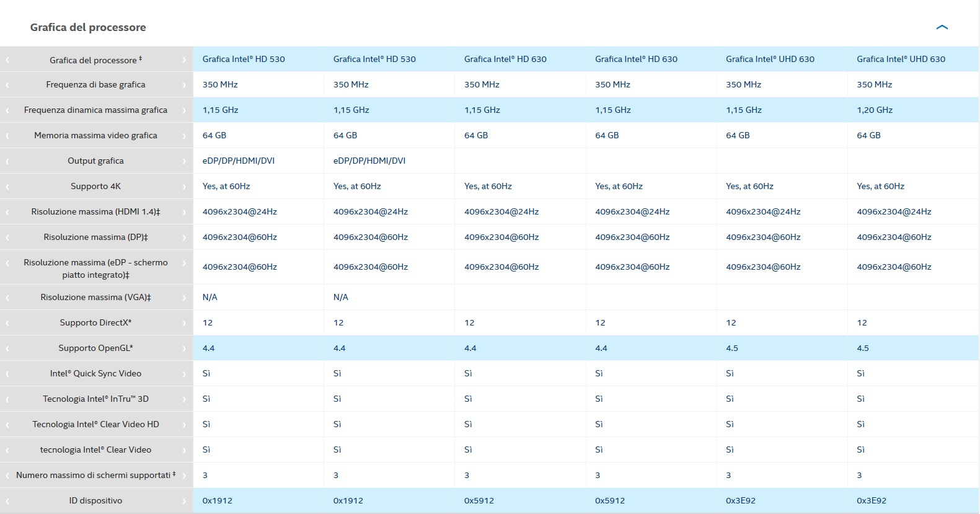Click the 1,20 GHz frequency value
The image size is (980, 514).
(875, 110)
